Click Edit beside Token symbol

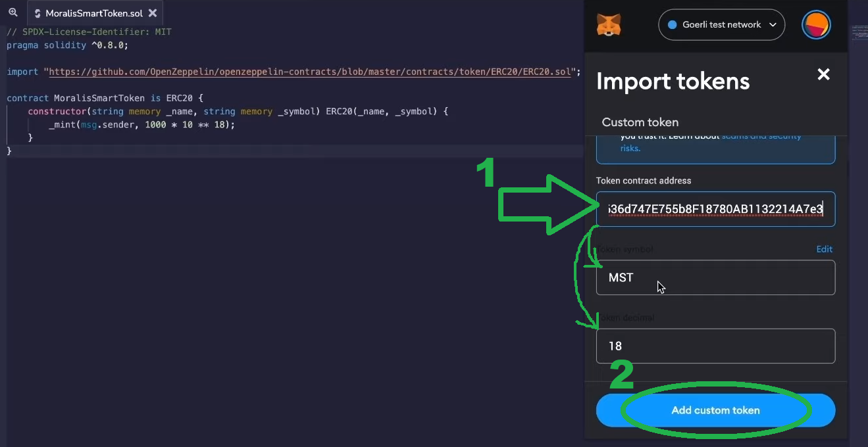click(x=824, y=249)
